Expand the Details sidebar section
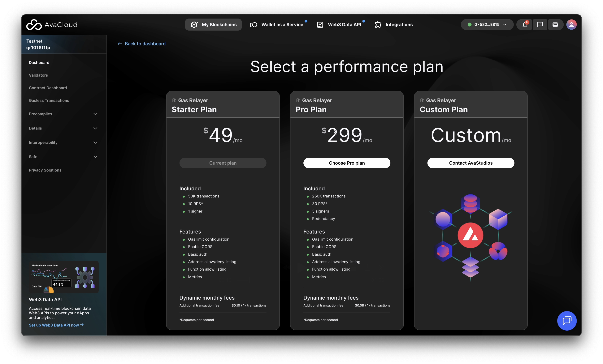Image resolution: width=603 pixels, height=364 pixels. (95, 128)
